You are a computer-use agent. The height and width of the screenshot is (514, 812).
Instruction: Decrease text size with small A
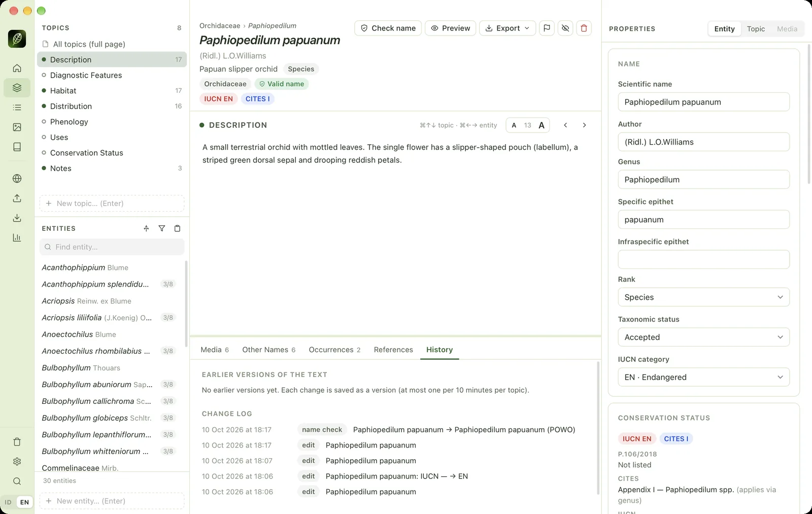pos(514,125)
